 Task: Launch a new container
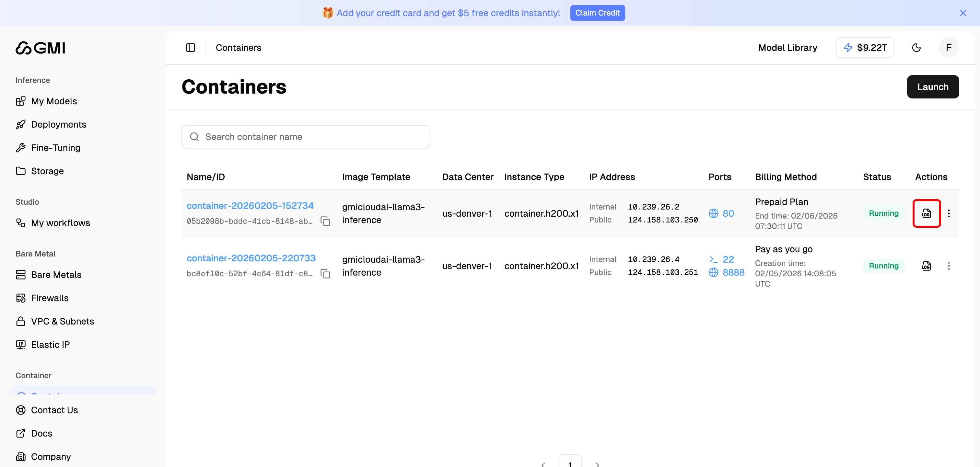933,87
